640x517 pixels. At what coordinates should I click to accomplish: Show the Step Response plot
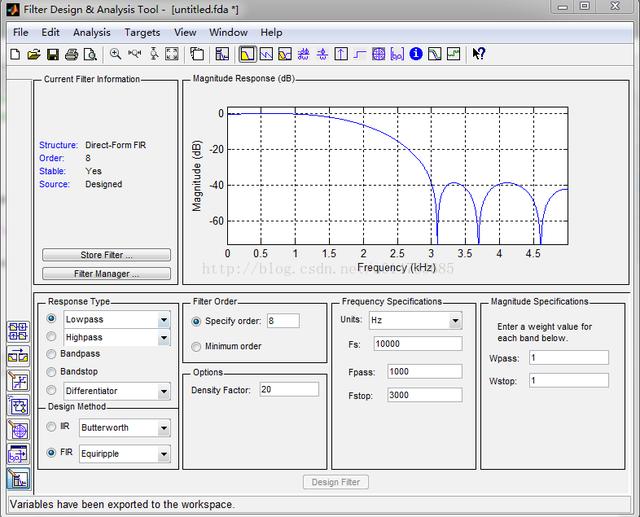(x=360, y=54)
